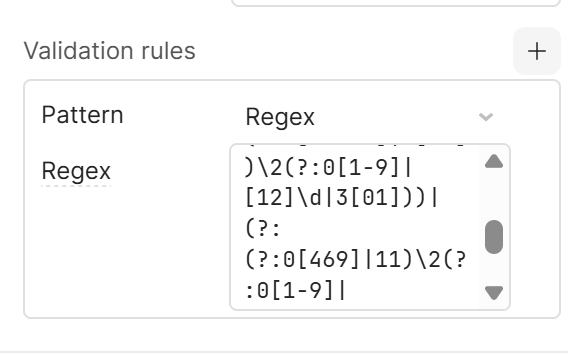568x360 pixels.
Task: Click scrollbar track above the thumb
Action: 494,195
